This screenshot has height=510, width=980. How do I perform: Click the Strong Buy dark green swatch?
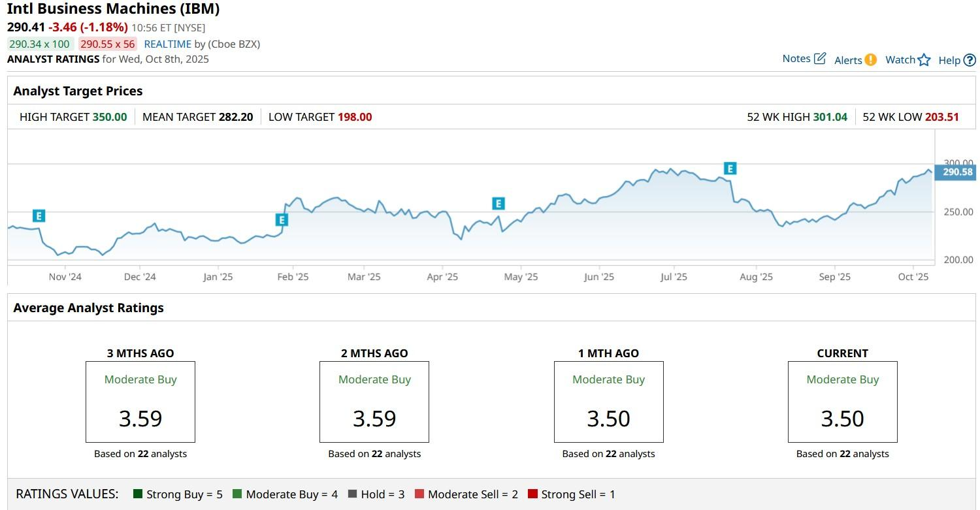pos(137,494)
